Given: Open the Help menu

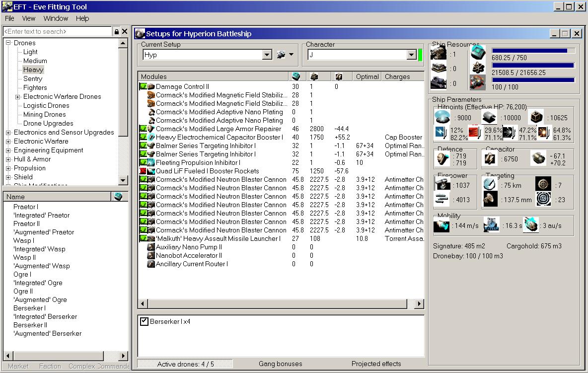Looking at the screenshot, I should [x=82, y=18].
